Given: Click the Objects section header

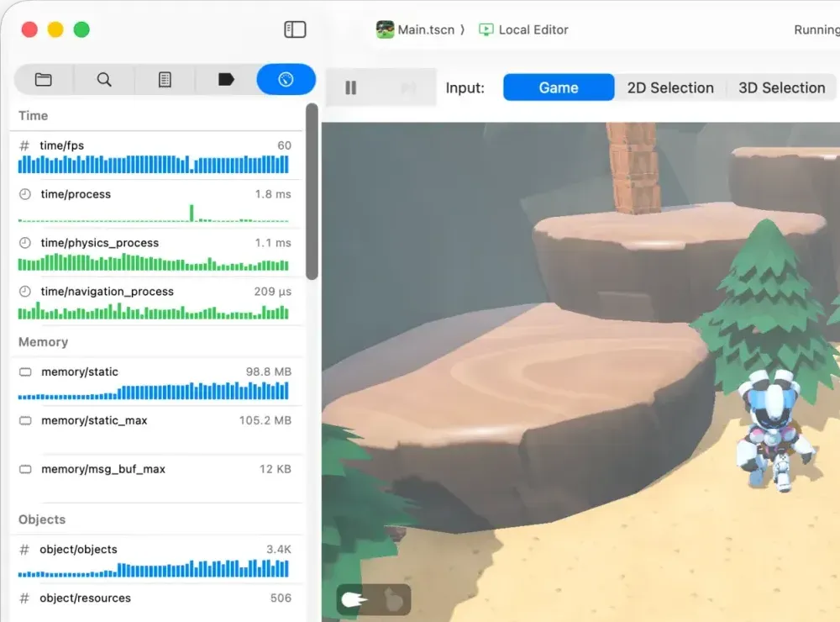Looking at the screenshot, I should point(42,519).
